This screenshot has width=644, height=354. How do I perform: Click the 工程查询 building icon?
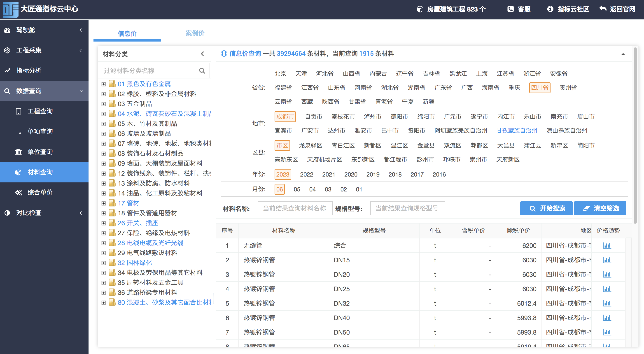pyautogui.click(x=19, y=111)
